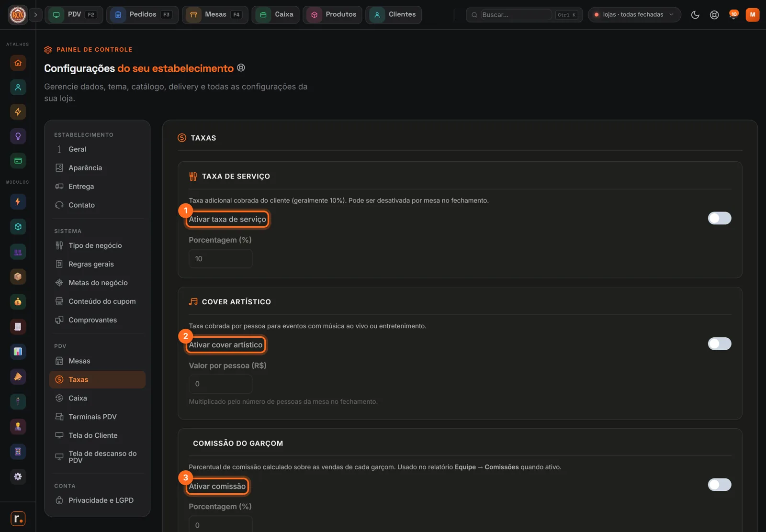Open the notifications bell with badge

(x=733, y=15)
